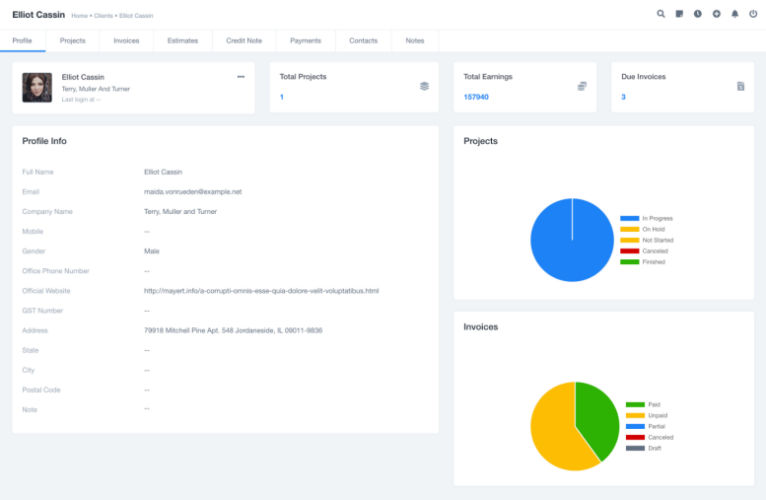Click the total earnings value 157940
Image resolution: width=766 pixels, height=500 pixels.
[x=476, y=97]
